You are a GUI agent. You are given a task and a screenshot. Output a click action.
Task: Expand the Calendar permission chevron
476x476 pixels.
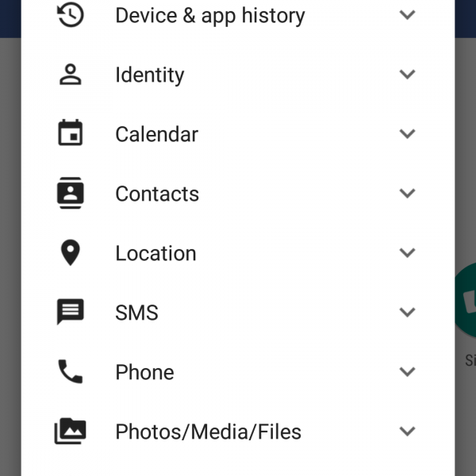(407, 134)
